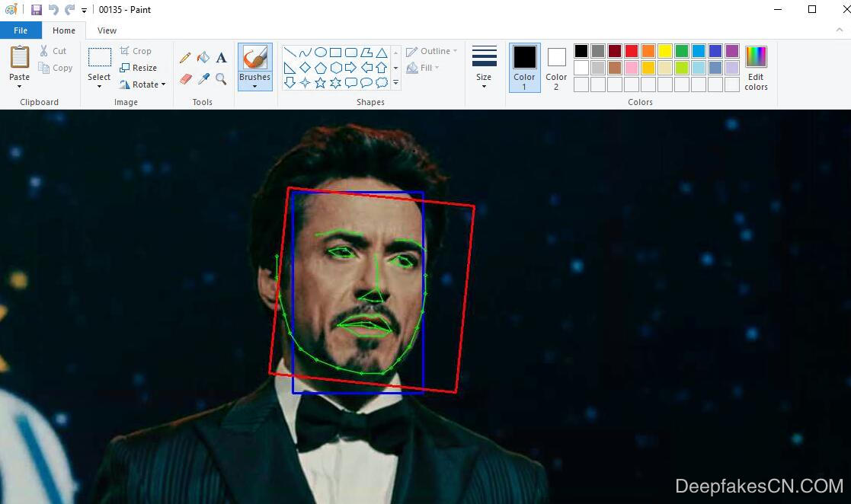
Task: Switch to the View tab
Action: [107, 30]
